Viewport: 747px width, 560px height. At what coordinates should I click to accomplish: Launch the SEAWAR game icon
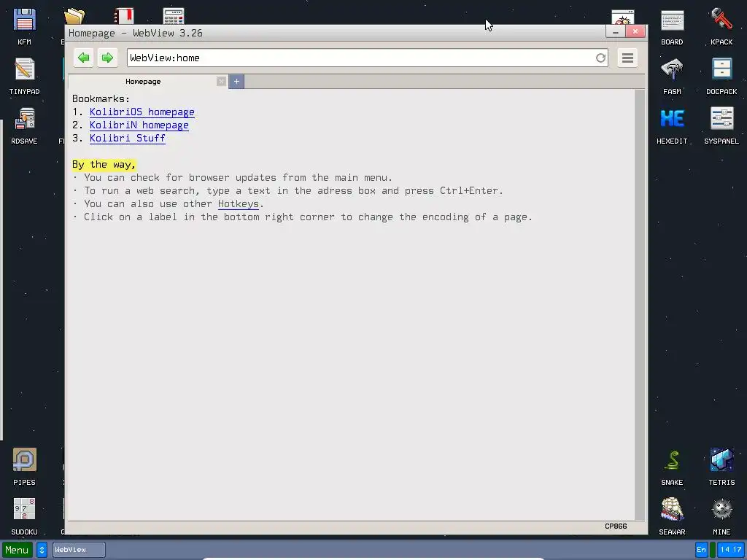672,517
